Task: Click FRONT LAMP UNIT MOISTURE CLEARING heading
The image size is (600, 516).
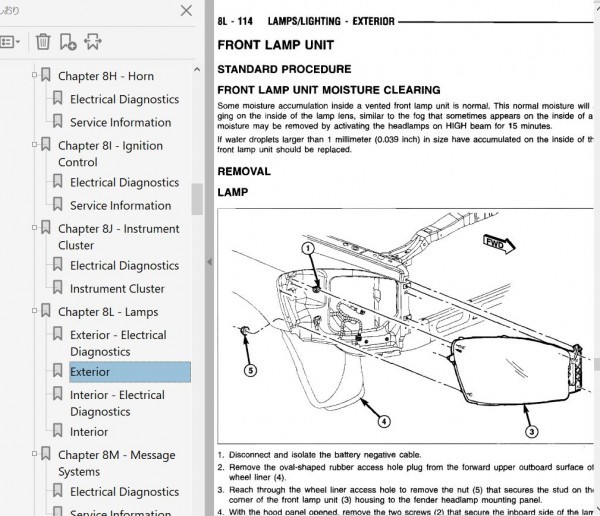Action: [x=329, y=90]
